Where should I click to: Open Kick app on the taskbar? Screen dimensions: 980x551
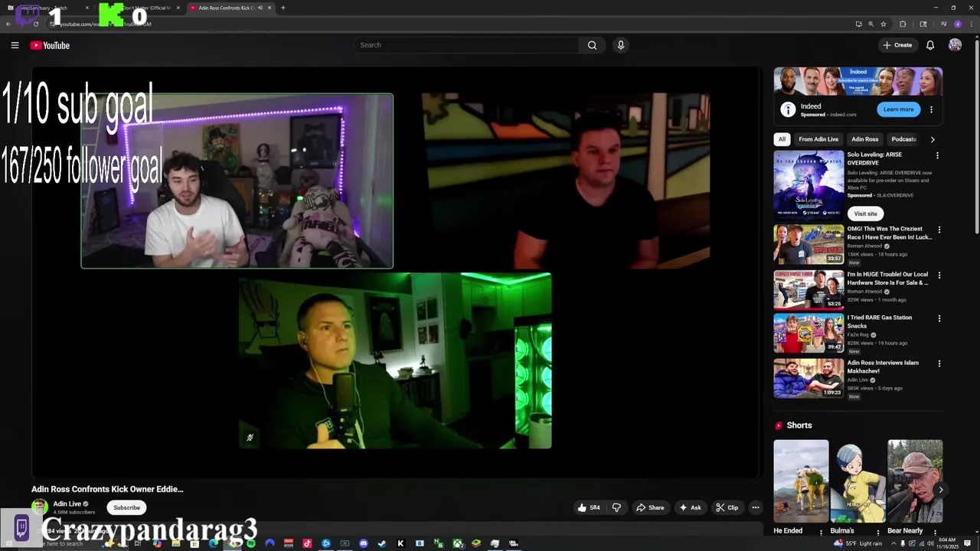(401, 543)
